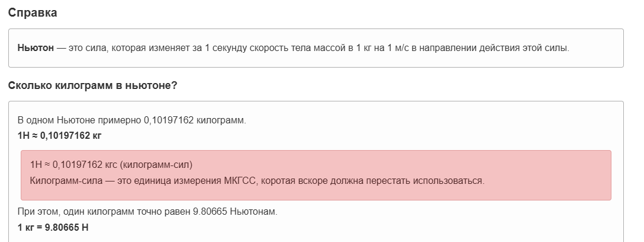This screenshot has height=242, width=644.
Task: Click the bold formula "1 кг = 9.80665 Н"
Action: [x=53, y=227]
